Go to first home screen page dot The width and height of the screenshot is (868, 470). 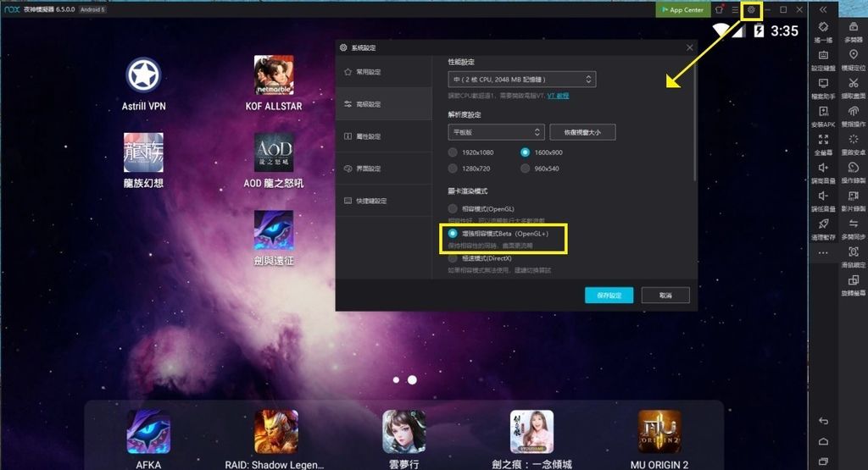[396, 380]
